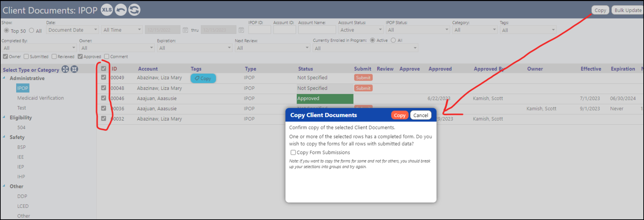Uncheck the checkbox for row 00048

click(104, 88)
